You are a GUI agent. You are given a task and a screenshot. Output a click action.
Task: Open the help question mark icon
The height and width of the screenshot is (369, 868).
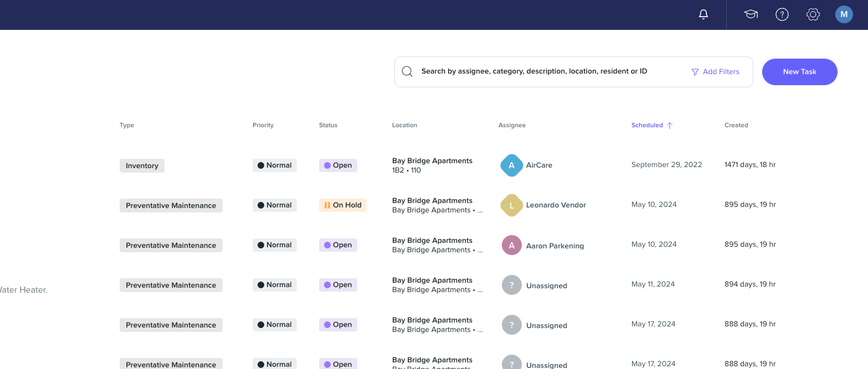(782, 15)
